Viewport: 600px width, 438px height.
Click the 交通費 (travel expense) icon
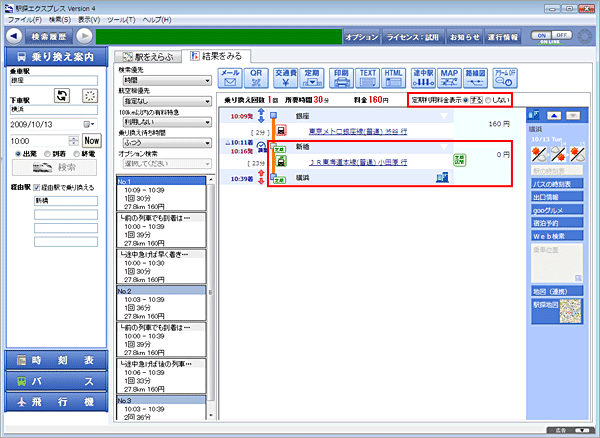click(284, 78)
